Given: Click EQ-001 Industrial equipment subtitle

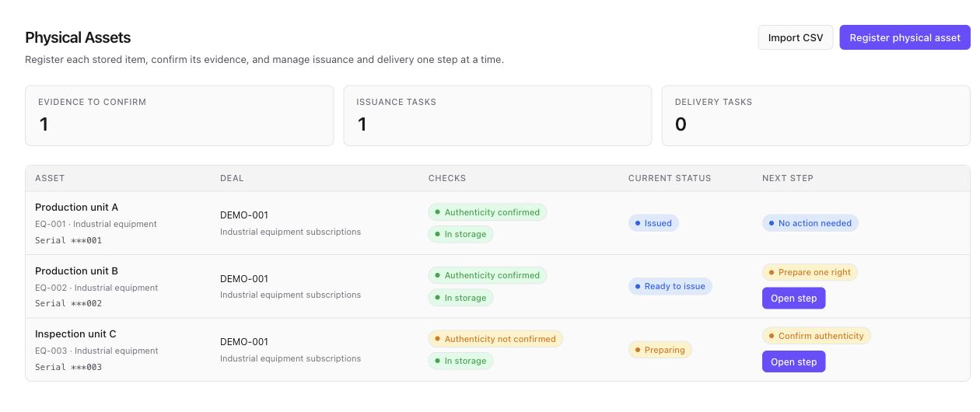Looking at the screenshot, I should (96, 224).
